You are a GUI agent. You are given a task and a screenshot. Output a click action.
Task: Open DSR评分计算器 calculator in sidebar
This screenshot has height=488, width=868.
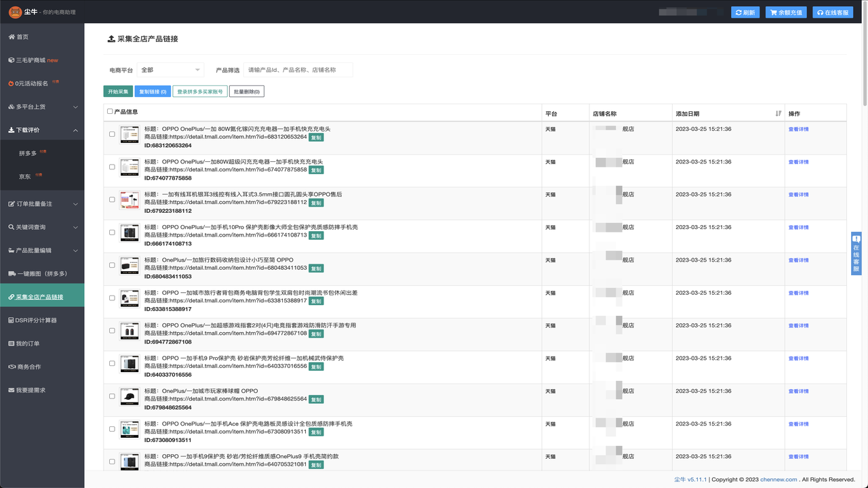[35, 320]
